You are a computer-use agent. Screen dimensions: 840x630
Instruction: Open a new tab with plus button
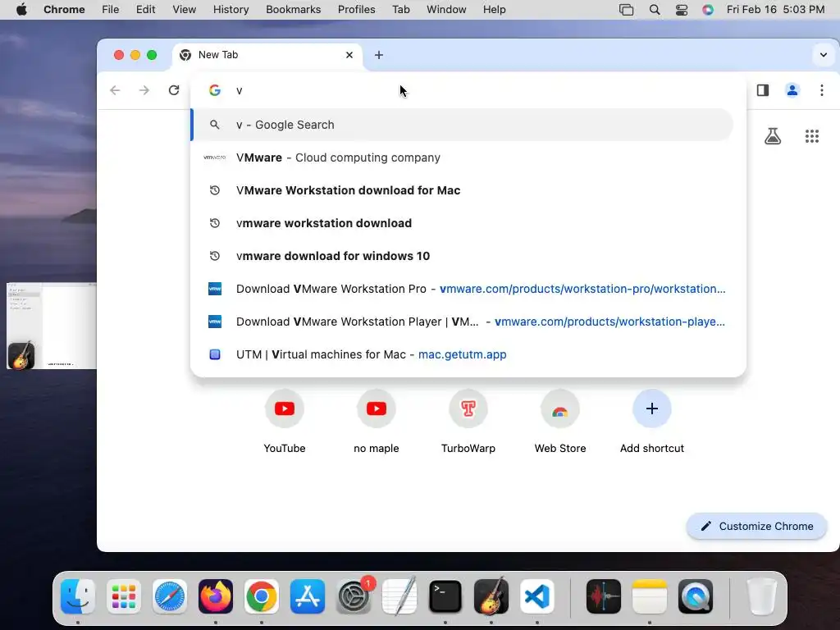click(379, 55)
